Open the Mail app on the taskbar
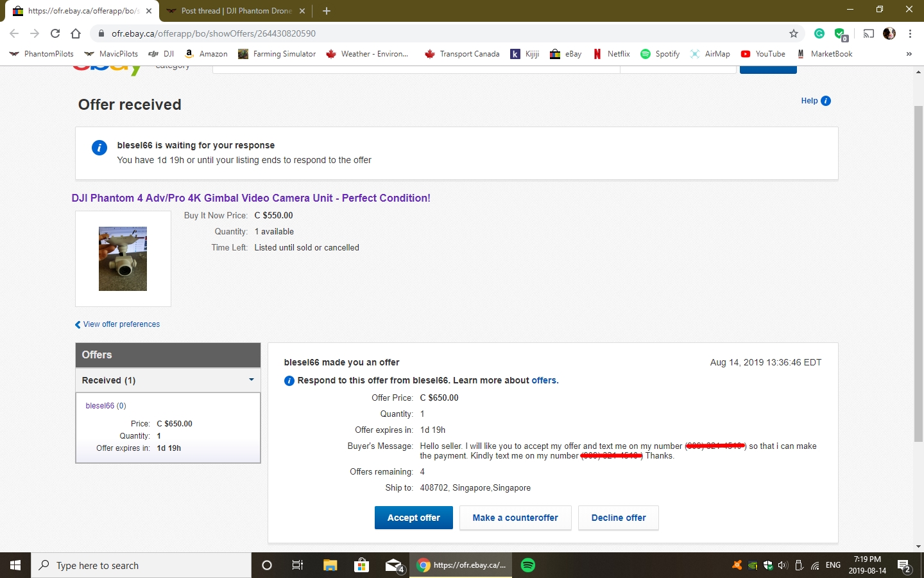This screenshot has width=924, height=578. [x=394, y=565]
